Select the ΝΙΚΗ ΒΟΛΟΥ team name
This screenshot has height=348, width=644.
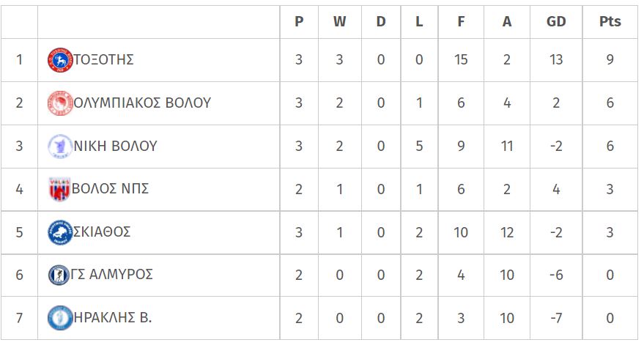116,146
